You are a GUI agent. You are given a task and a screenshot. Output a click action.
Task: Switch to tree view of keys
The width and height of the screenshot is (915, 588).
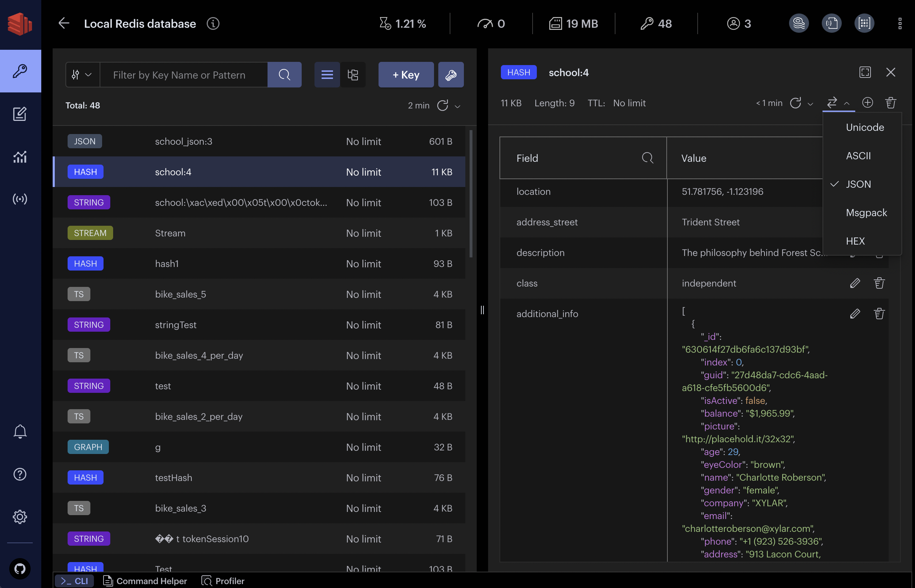pos(353,75)
